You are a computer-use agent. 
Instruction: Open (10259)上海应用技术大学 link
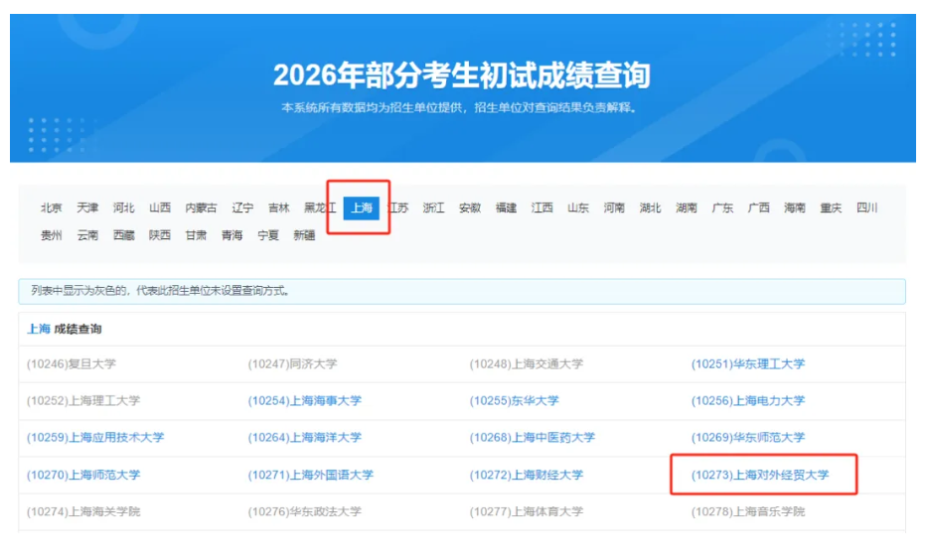pos(95,438)
